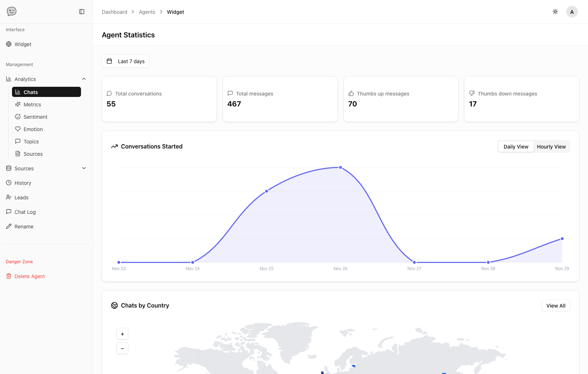This screenshot has height=374, width=588.
Task: Click the light mode sun icon
Action: tap(555, 11)
